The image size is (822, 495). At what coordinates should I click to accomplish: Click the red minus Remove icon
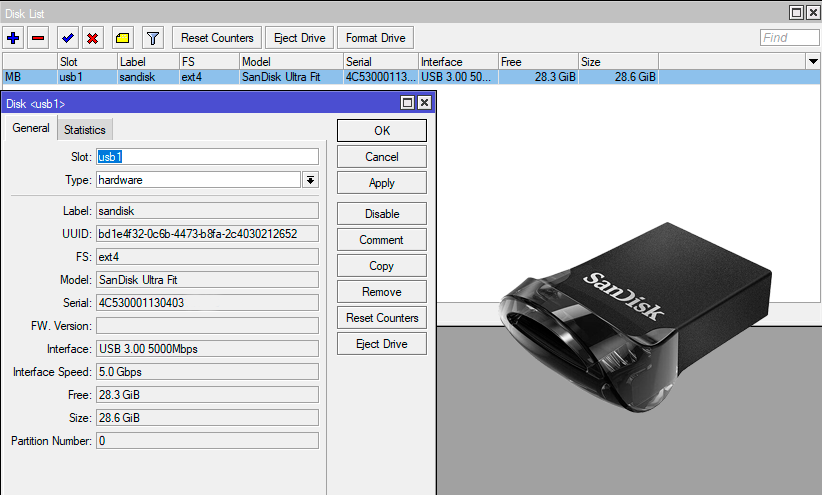38,38
